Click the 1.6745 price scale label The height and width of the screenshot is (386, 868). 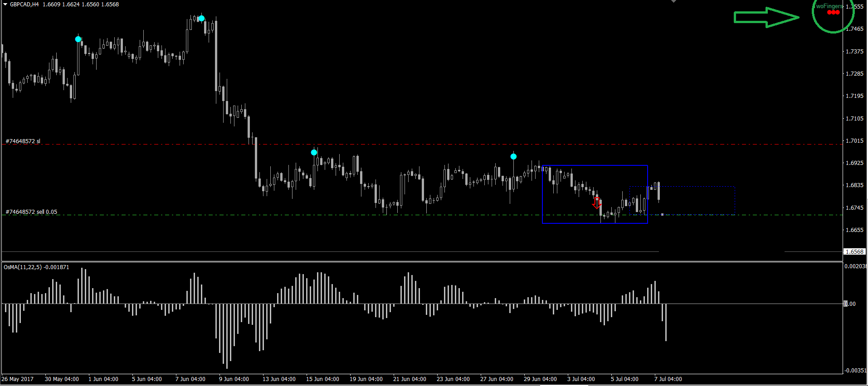(854, 208)
